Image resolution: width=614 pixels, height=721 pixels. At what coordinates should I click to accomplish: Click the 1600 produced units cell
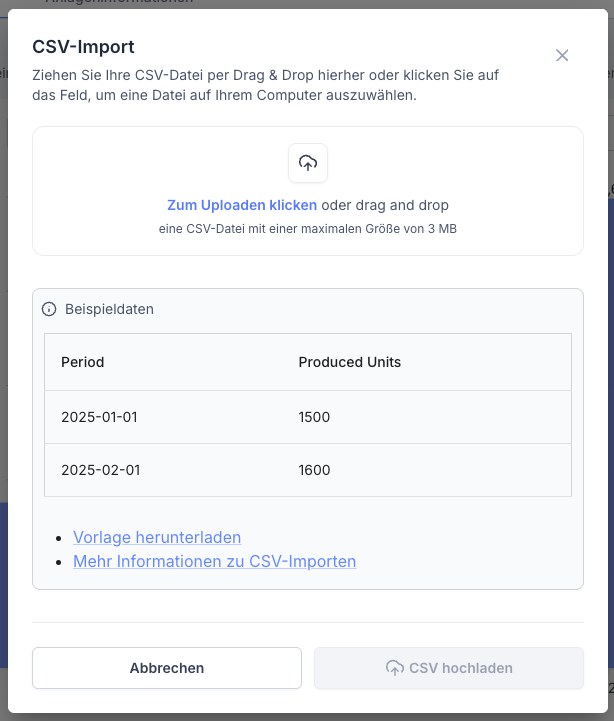point(314,470)
